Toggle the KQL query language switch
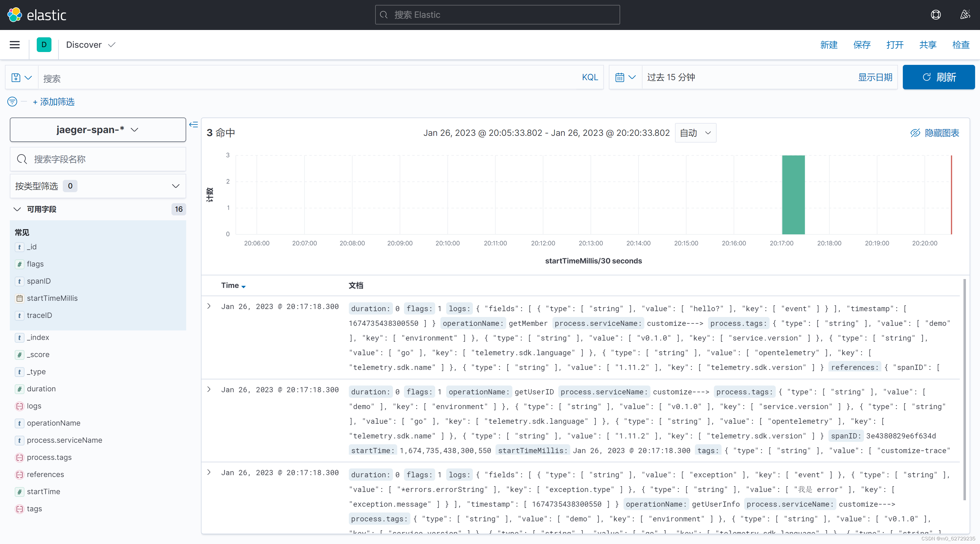This screenshot has width=980, height=544. point(590,77)
